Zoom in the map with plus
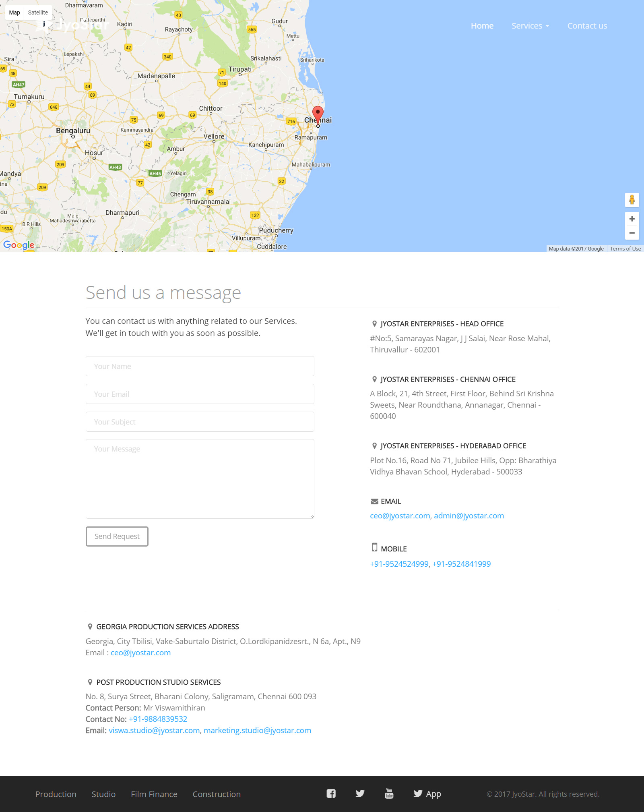Screen dimensions: 644x812 632,219
